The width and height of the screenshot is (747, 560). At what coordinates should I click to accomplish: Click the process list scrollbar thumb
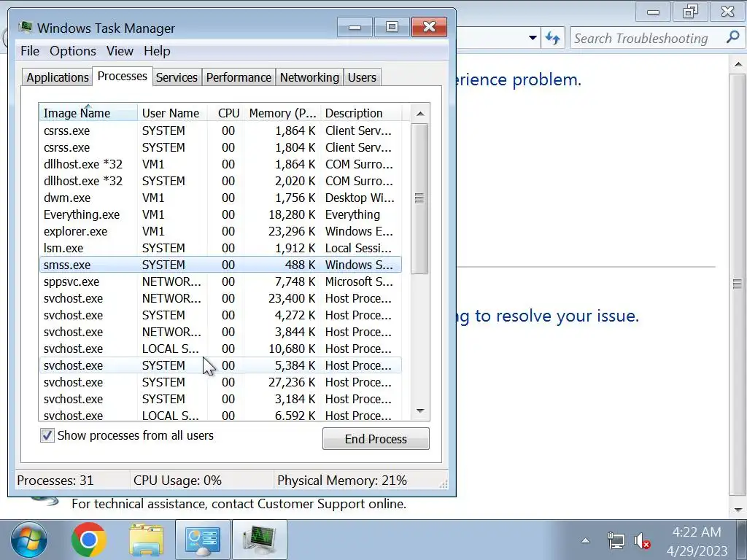pyautogui.click(x=419, y=198)
